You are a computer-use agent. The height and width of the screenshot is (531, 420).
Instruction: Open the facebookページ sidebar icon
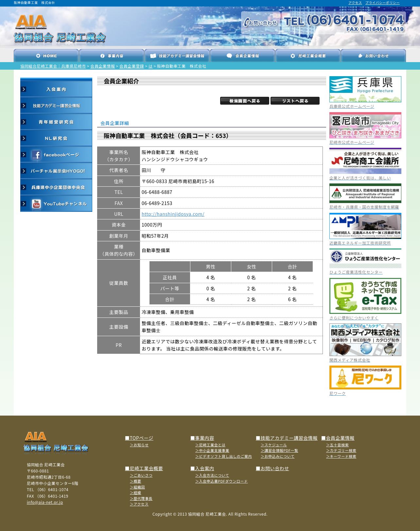pos(56,154)
